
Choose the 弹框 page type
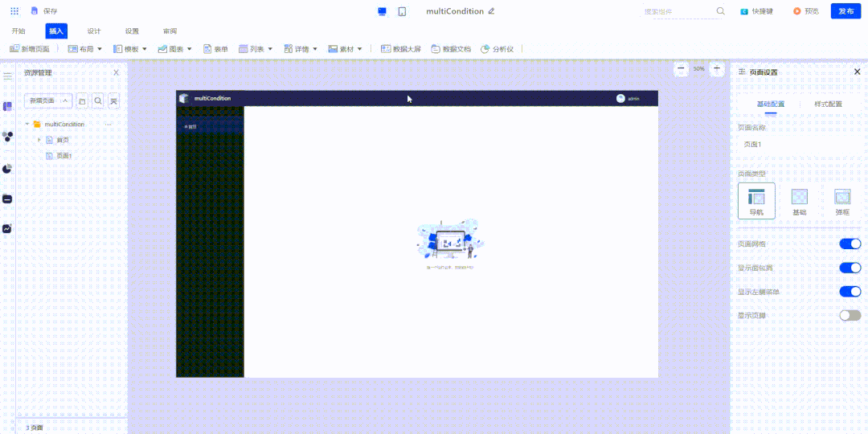pos(842,201)
